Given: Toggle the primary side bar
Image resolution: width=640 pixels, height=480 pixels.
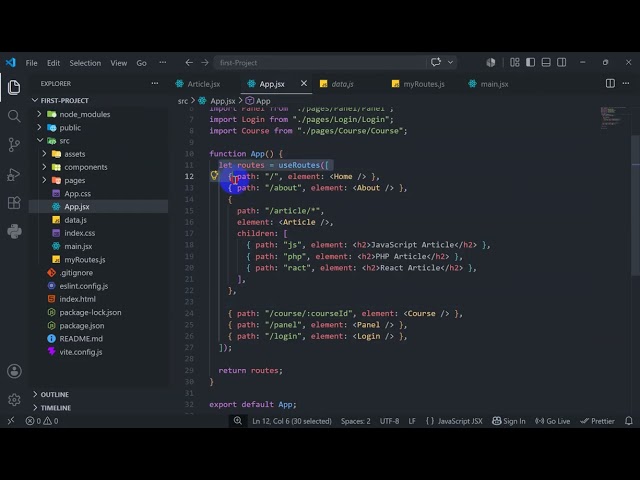Looking at the screenshot, I should click(530, 62).
